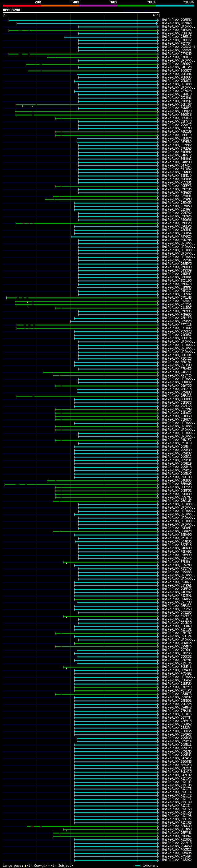Select hit label UniRef100_Q7YAN8

click(x=177, y=200)
